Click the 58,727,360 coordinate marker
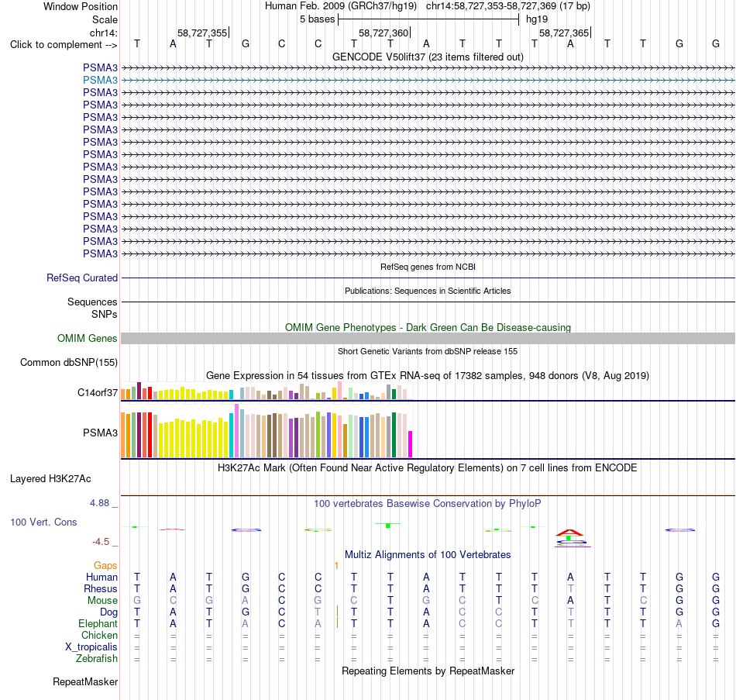Image resolution: width=736 pixels, height=700 pixels. 383,33
